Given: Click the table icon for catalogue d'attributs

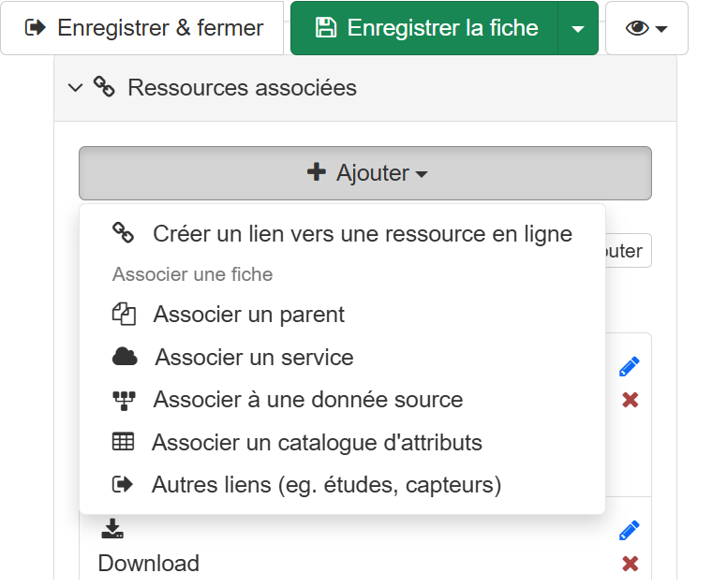Looking at the screenshot, I should (x=124, y=442).
